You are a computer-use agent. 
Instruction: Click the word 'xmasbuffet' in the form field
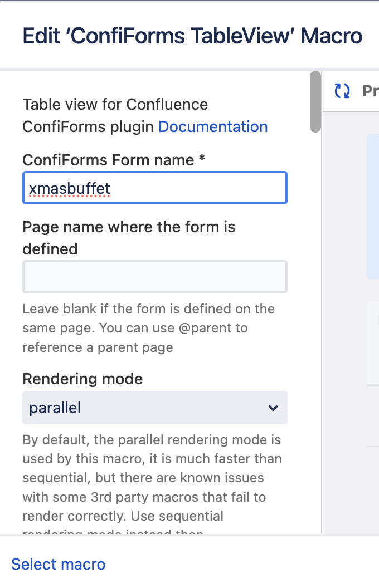[70, 189]
